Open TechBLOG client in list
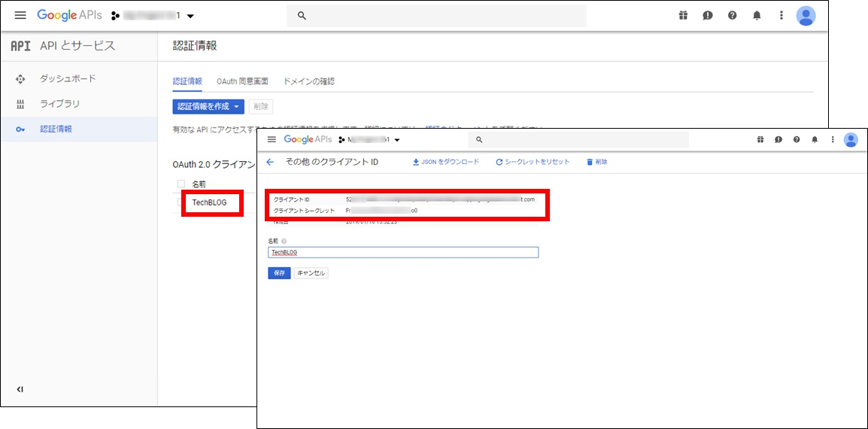Viewport: 868px width, 429px height. click(x=209, y=202)
